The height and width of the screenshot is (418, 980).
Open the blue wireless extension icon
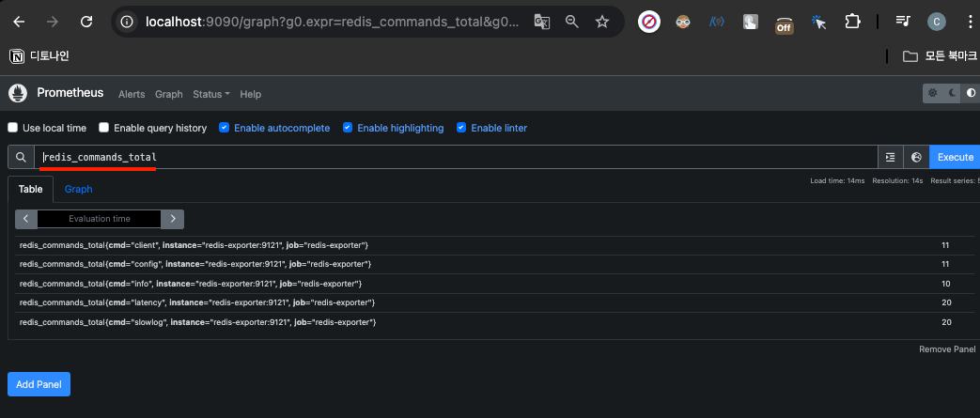(716, 22)
